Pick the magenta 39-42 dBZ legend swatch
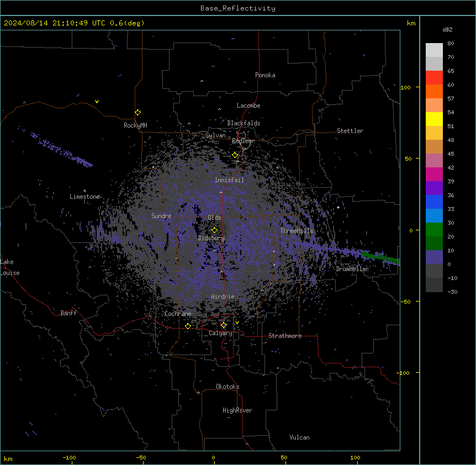476x465 pixels. tap(434, 174)
